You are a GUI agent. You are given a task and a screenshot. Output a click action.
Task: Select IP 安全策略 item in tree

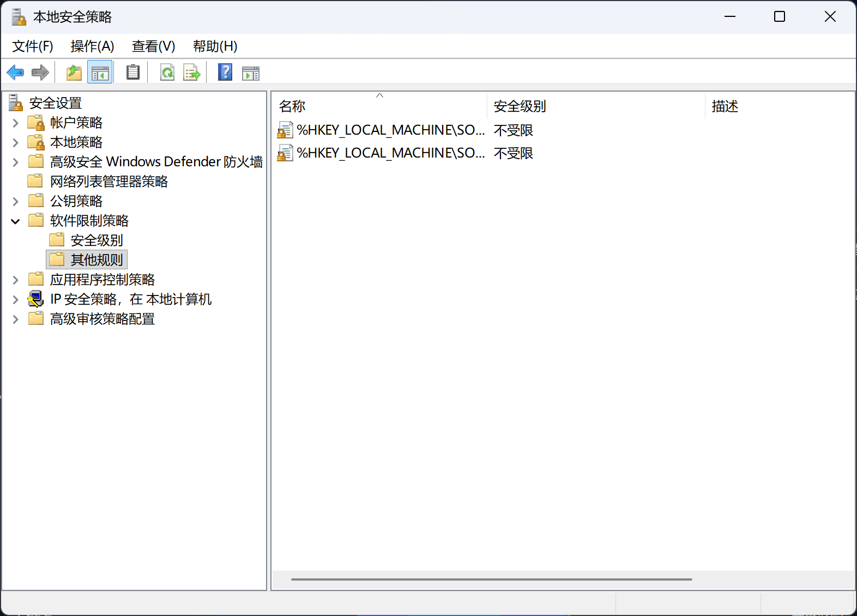coord(130,299)
